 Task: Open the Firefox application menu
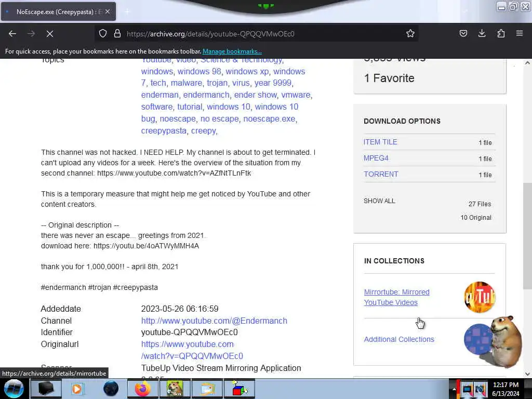[x=520, y=33]
